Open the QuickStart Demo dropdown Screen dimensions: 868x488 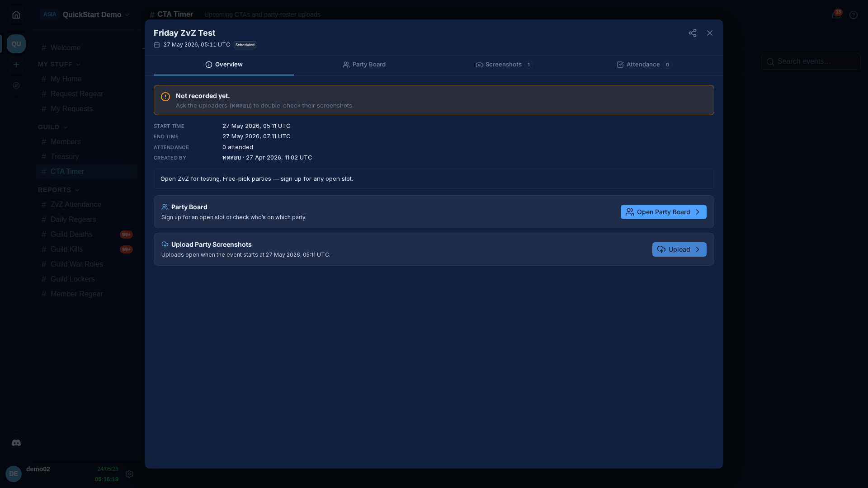pyautogui.click(x=85, y=15)
